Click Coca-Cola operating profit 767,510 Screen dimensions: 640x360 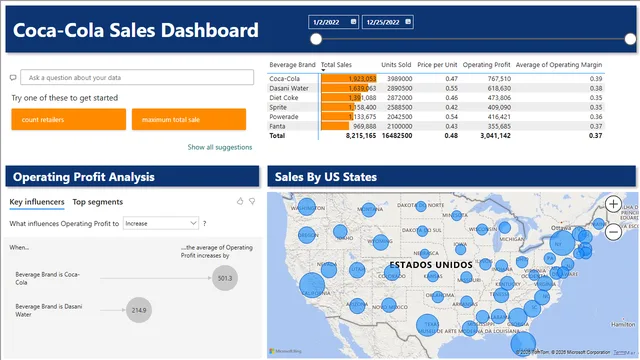(499, 78)
